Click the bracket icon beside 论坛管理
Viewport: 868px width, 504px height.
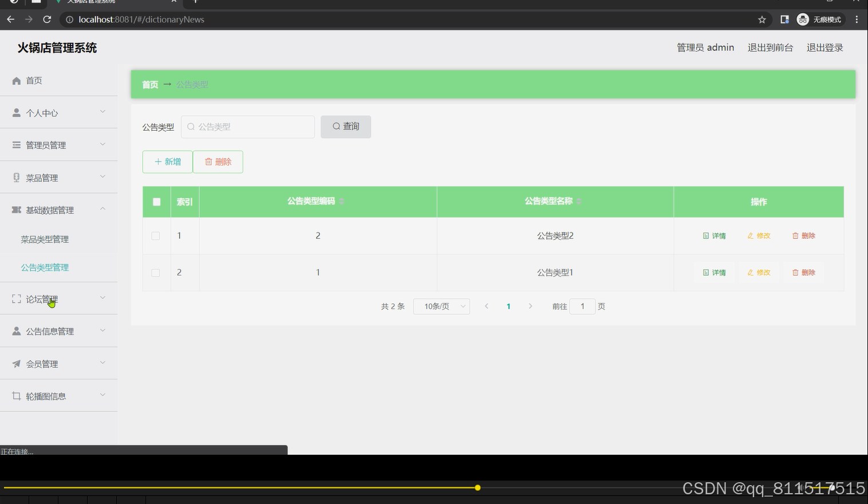click(x=17, y=299)
